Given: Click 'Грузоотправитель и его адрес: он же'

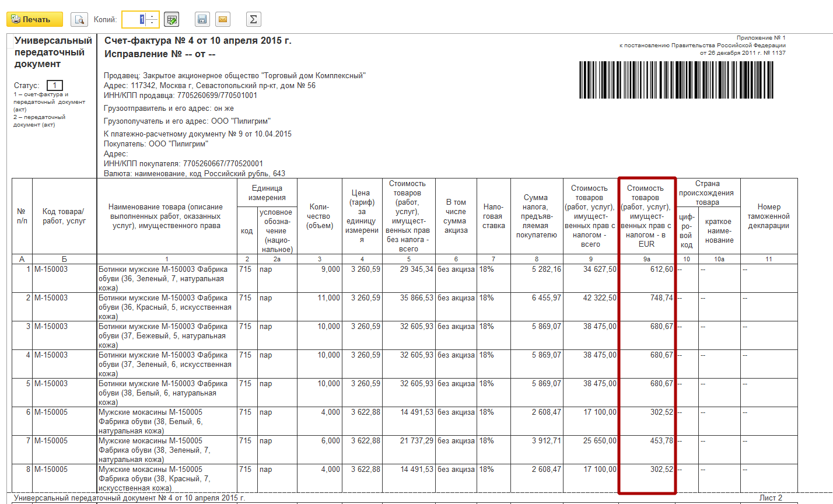Looking at the screenshot, I should [169, 108].
